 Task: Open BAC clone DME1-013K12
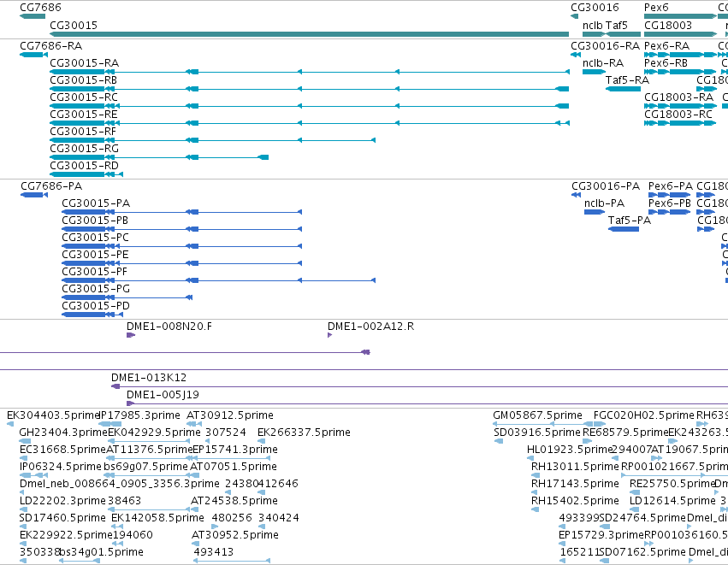click(x=149, y=378)
